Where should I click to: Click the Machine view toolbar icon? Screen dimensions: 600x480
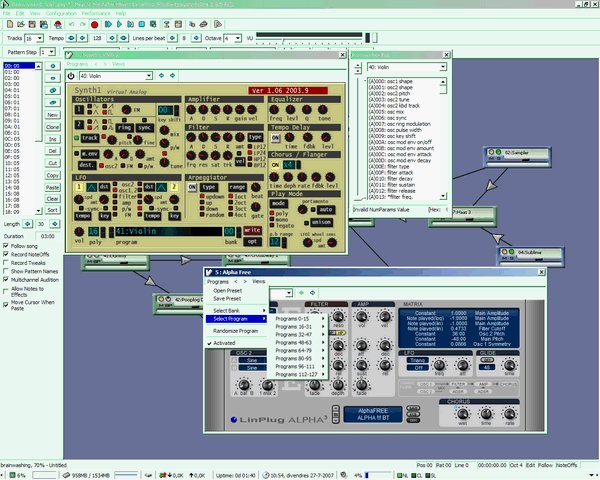[x=167, y=24]
